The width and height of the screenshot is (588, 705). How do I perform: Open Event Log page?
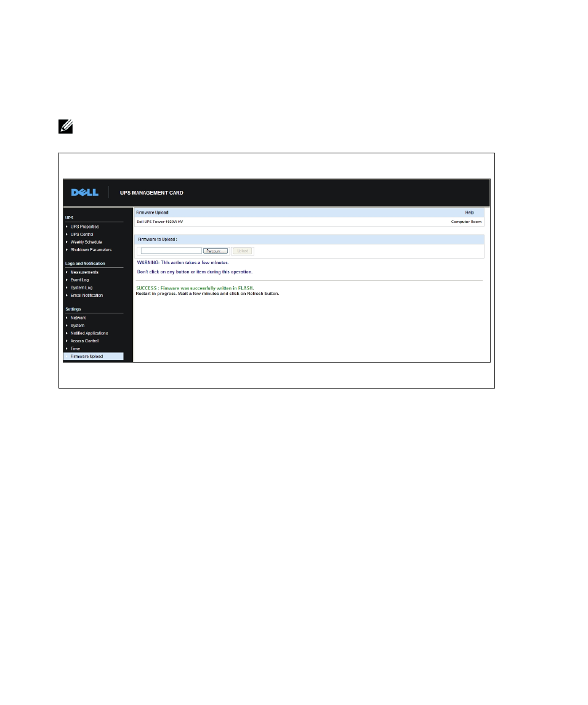pyautogui.click(x=79, y=280)
